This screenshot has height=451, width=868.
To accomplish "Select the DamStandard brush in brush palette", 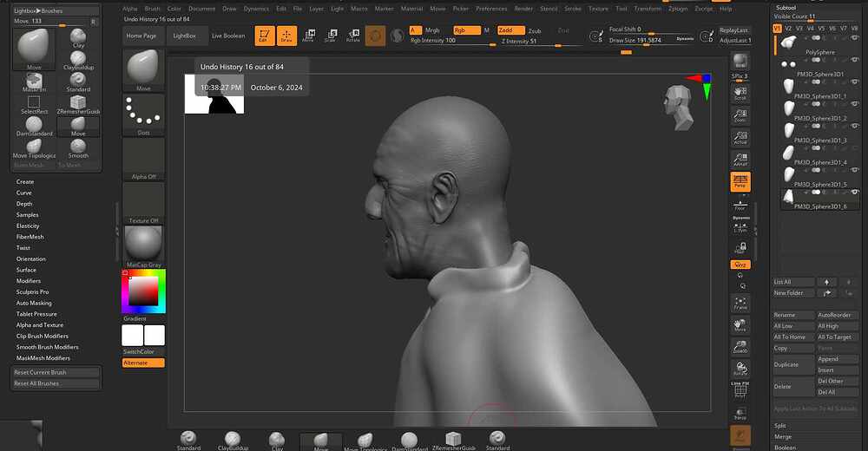I will click(34, 127).
